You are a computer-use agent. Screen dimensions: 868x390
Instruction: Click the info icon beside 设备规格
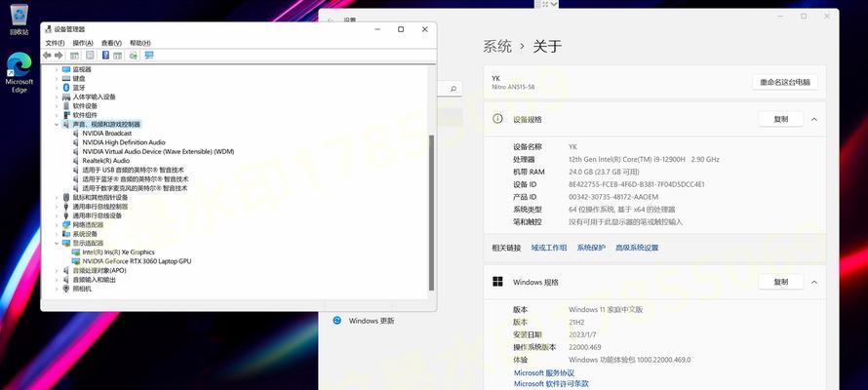pos(497,119)
